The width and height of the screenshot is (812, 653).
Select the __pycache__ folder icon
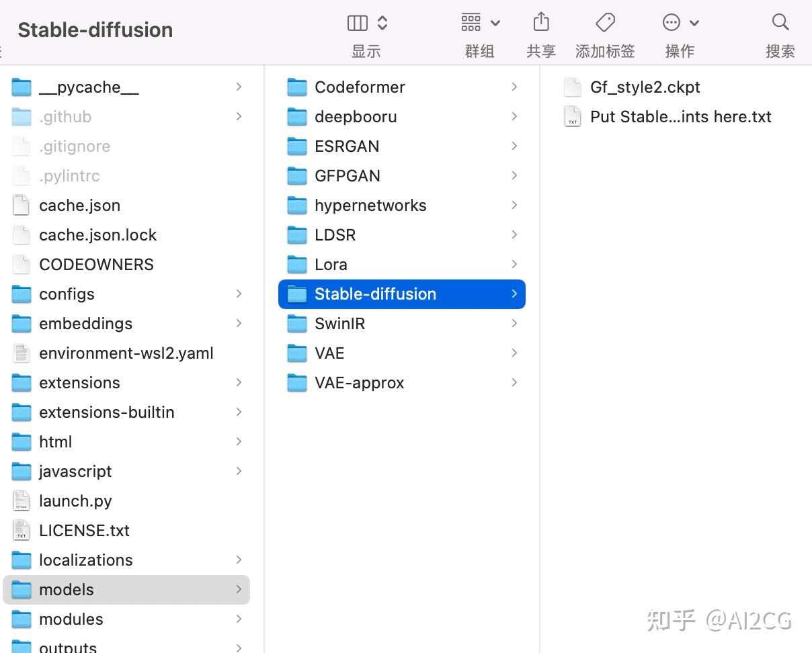click(22, 87)
